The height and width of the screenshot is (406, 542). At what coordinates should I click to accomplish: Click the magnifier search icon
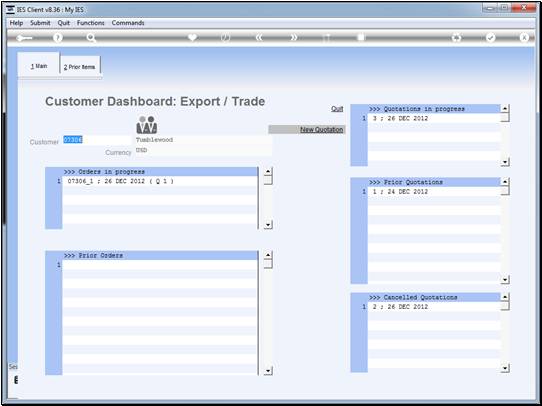(91, 38)
